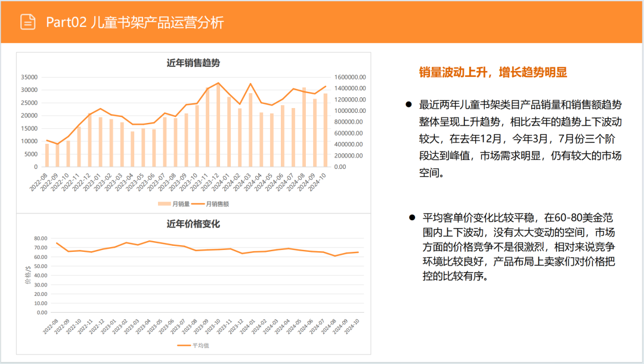
Task: Click the 平均值 legend line icon
Action: pos(184,345)
